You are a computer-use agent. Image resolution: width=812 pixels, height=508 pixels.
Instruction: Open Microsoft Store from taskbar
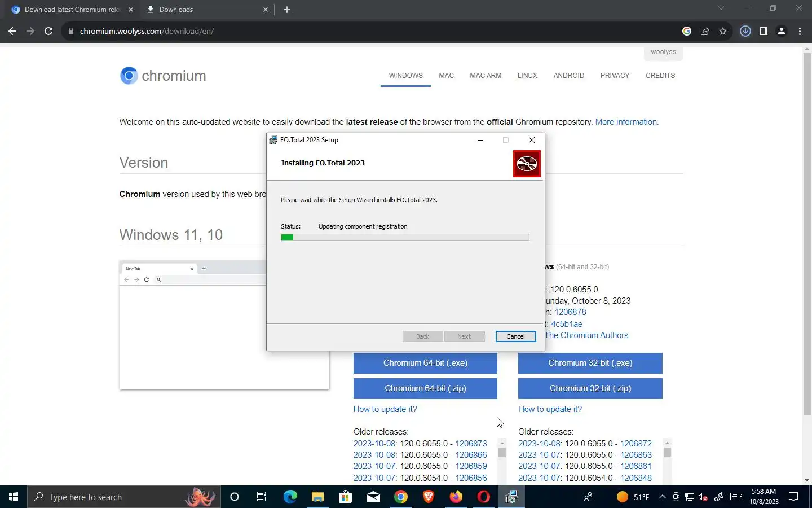coord(345,497)
